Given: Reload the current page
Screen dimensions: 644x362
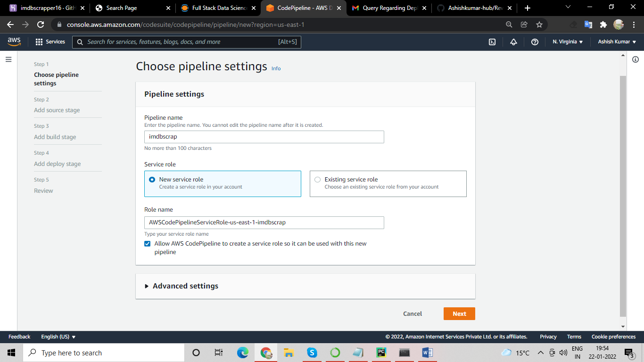Looking at the screenshot, I should (x=41, y=25).
